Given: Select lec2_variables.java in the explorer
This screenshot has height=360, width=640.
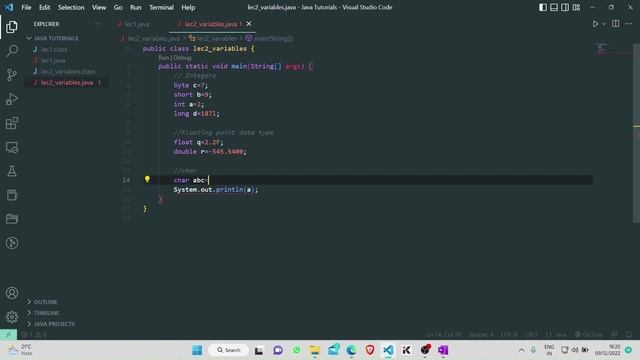Looking at the screenshot, I should 67,82.
